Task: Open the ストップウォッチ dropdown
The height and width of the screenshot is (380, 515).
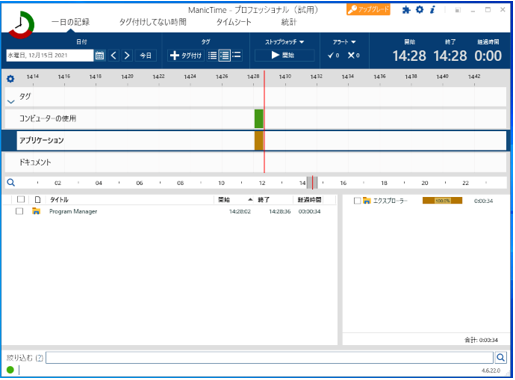Action: (x=284, y=42)
